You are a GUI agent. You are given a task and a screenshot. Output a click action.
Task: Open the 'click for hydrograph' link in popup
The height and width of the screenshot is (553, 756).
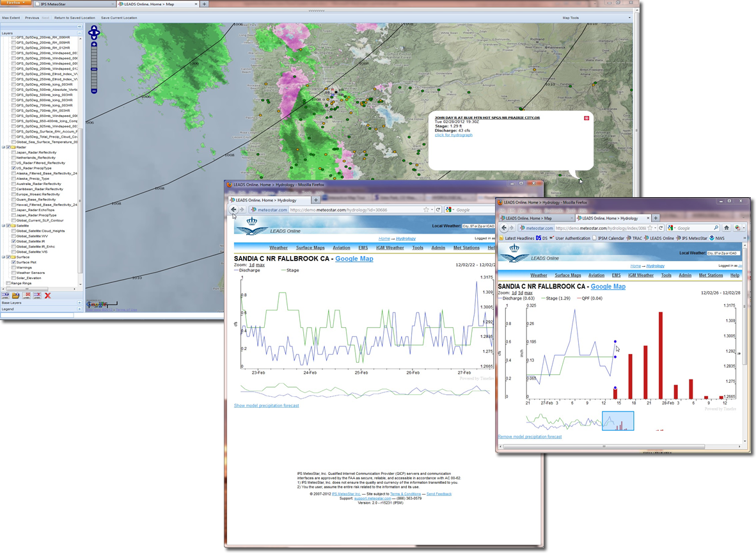(x=453, y=135)
